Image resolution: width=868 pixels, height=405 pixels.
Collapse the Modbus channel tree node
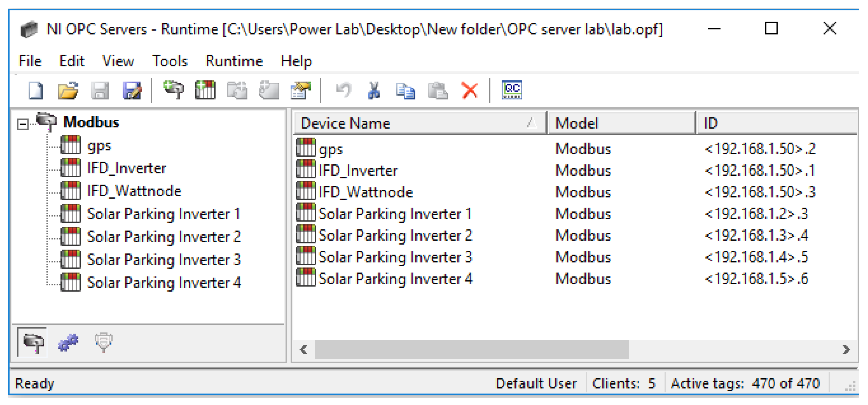(x=23, y=124)
